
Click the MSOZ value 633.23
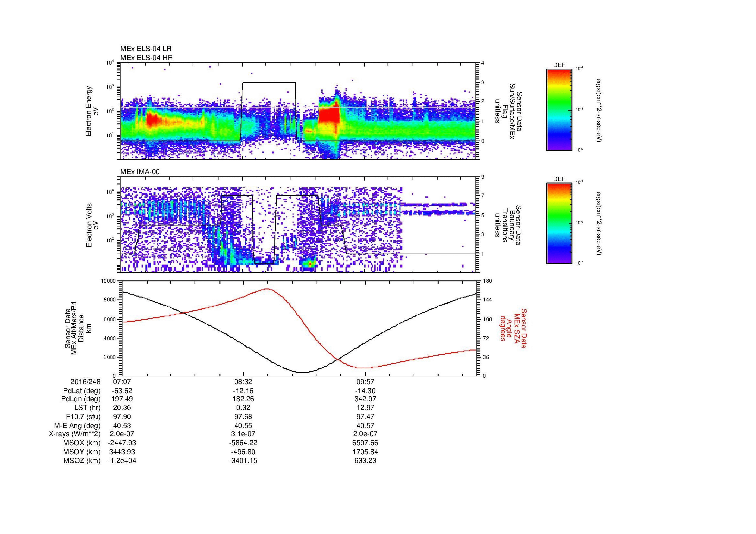tap(366, 461)
